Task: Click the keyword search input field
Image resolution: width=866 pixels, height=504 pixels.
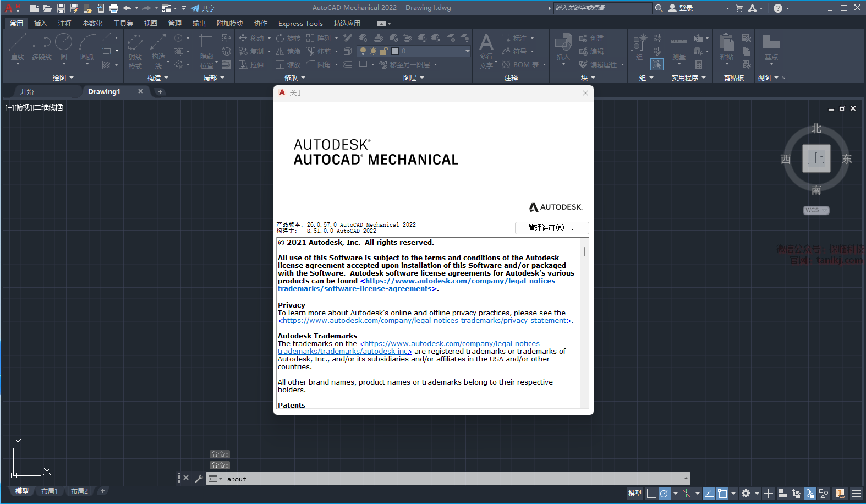Action: [602, 8]
